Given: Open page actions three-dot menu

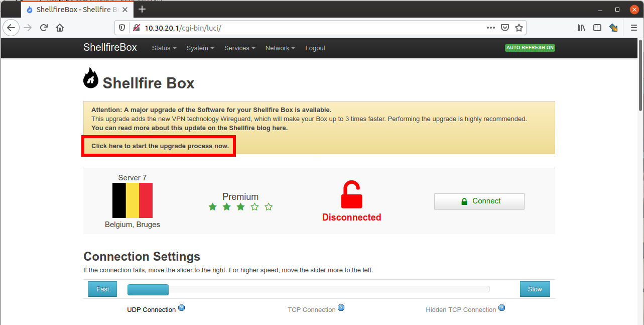Looking at the screenshot, I should point(491,28).
